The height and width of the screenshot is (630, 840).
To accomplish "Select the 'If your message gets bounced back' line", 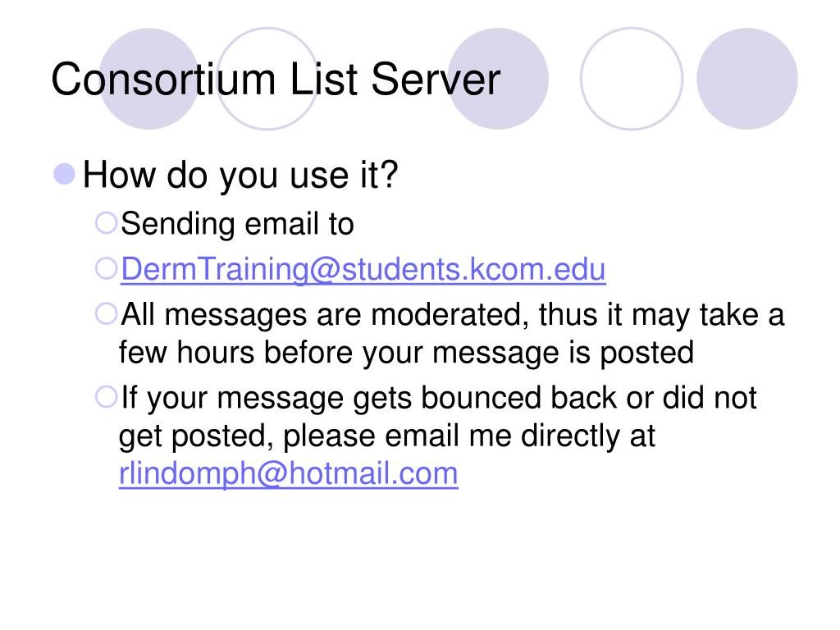I will click(x=439, y=398).
